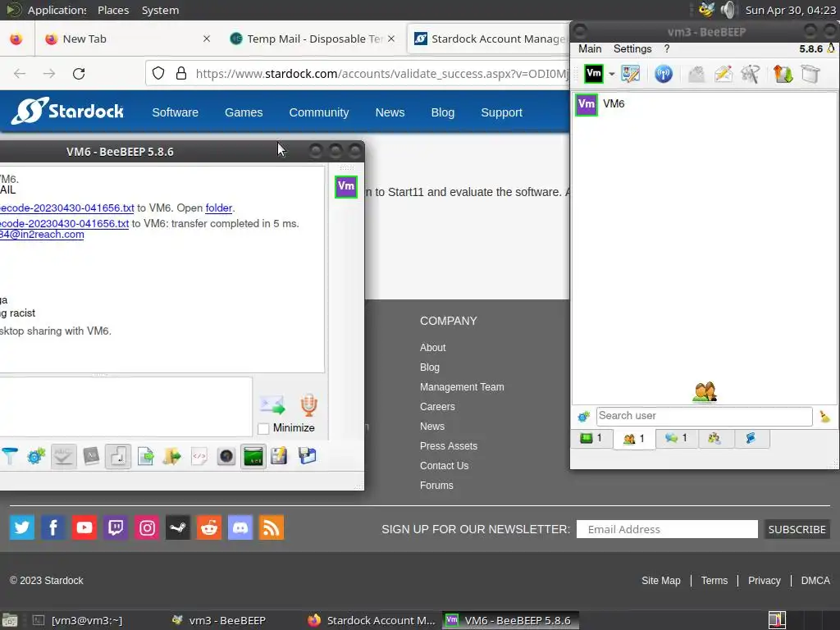Open the Community menu on Stardock site
The image size is (840, 630).
point(319,112)
